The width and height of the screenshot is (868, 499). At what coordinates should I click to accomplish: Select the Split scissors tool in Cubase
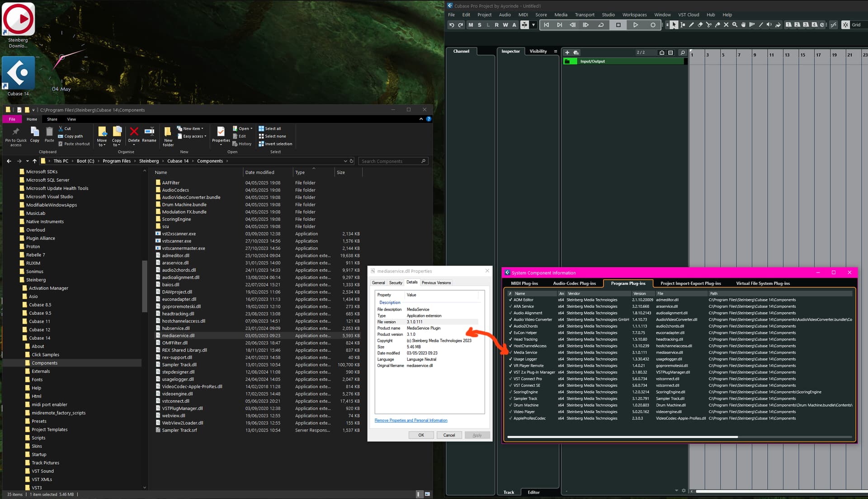(708, 25)
